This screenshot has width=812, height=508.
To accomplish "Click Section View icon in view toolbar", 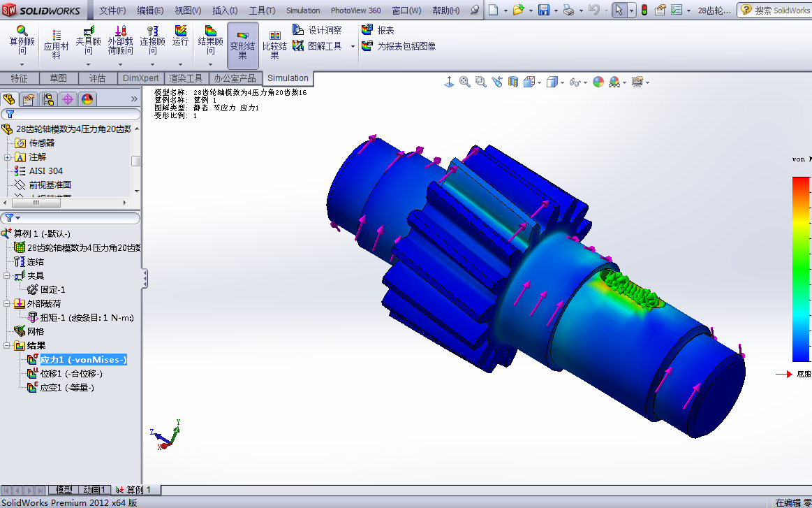I will 512,82.
